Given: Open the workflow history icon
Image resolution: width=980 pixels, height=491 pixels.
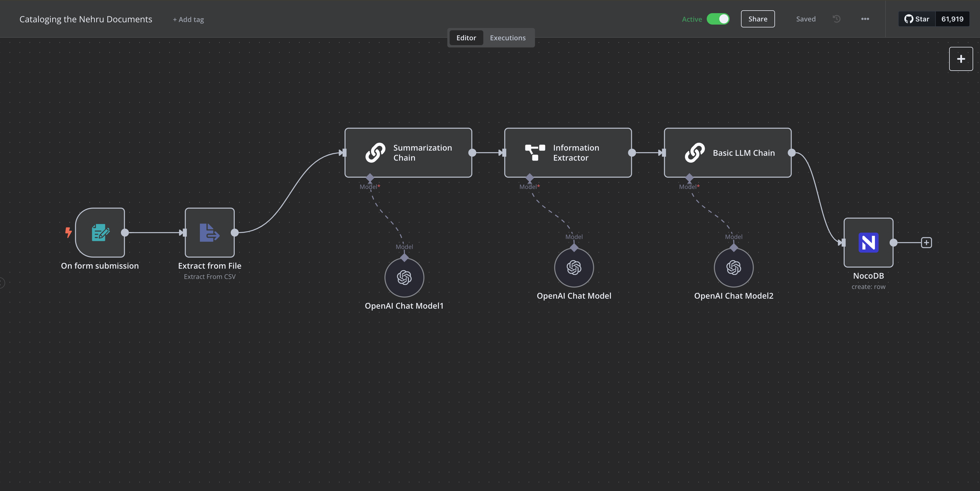Looking at the screenshot, I should 836,19.
